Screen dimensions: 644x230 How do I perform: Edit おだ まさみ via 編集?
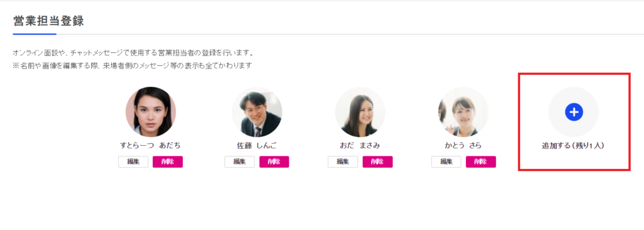(x=343, y=162)
